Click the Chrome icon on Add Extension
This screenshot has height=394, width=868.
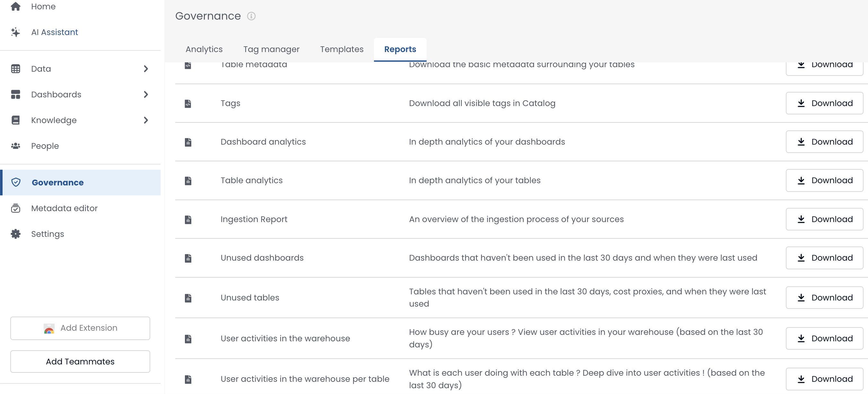[x=49, y=328]
